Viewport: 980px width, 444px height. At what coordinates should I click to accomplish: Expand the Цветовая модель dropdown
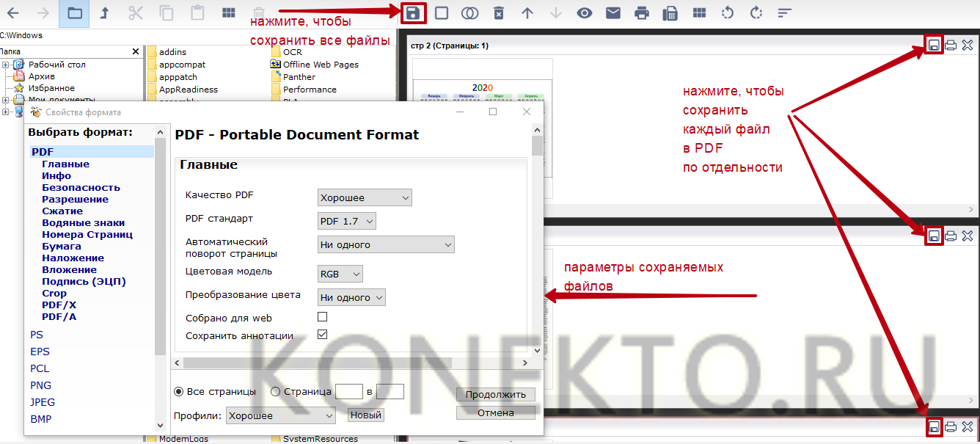click(x=340, y=274)
